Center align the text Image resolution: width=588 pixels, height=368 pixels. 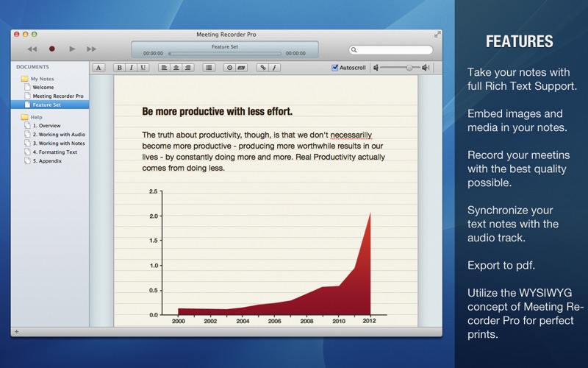[176, 68]
